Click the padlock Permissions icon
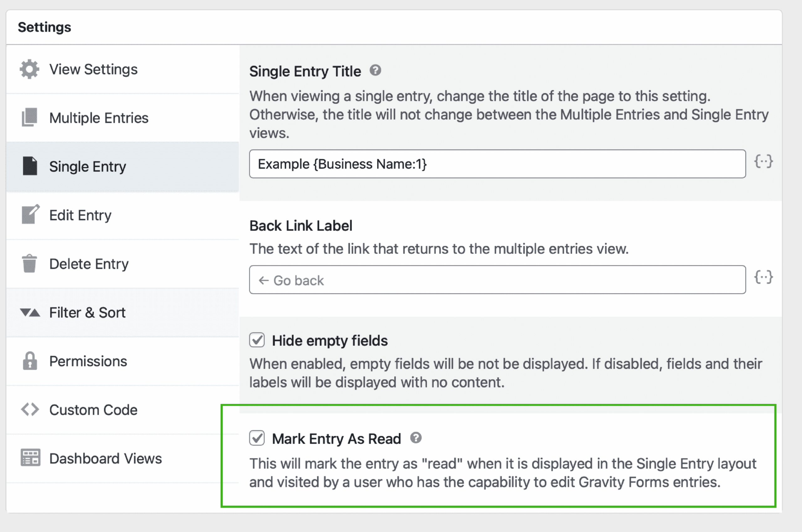The image size is (802, 532). click(x=30, y=361)
